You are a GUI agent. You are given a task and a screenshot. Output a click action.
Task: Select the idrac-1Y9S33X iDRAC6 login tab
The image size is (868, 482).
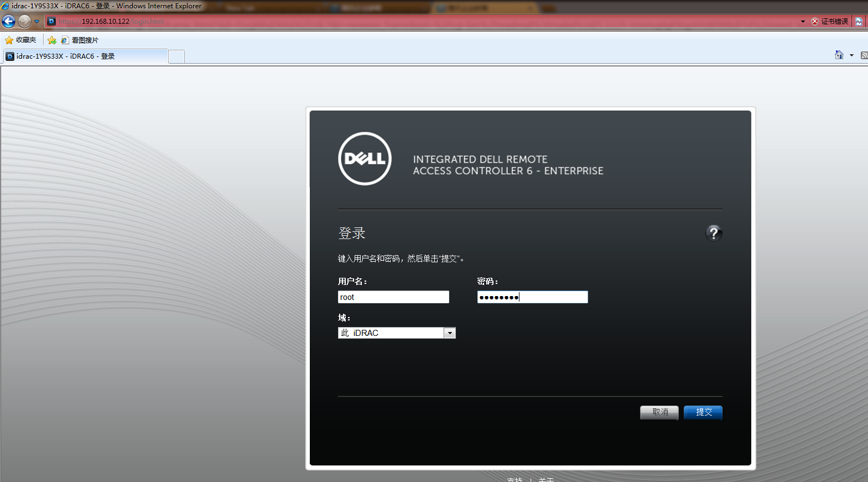[x=85, y=56]
